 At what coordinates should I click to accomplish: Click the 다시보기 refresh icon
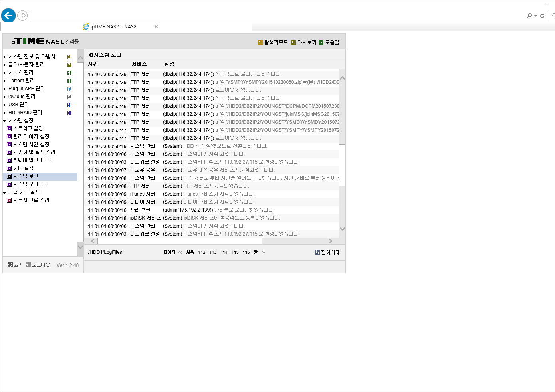tap(293, 42)
